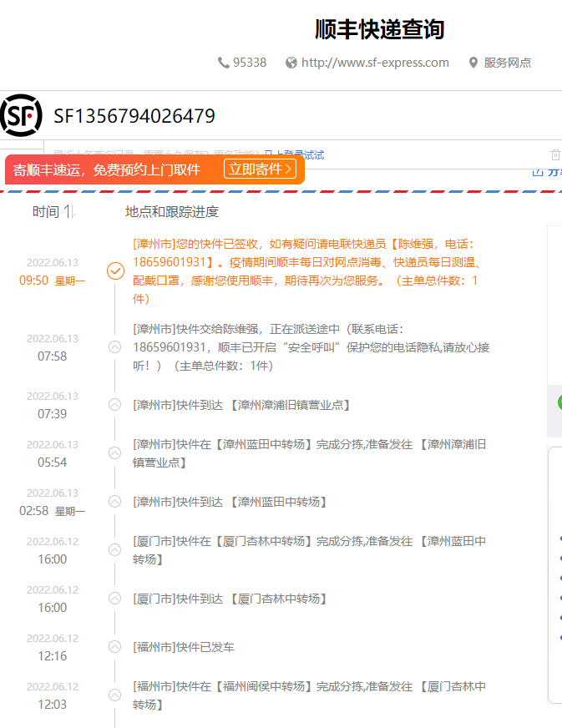Open the http://www.sf-express.com link
Screen dimensions: 562x728
[x=375, y=63]
